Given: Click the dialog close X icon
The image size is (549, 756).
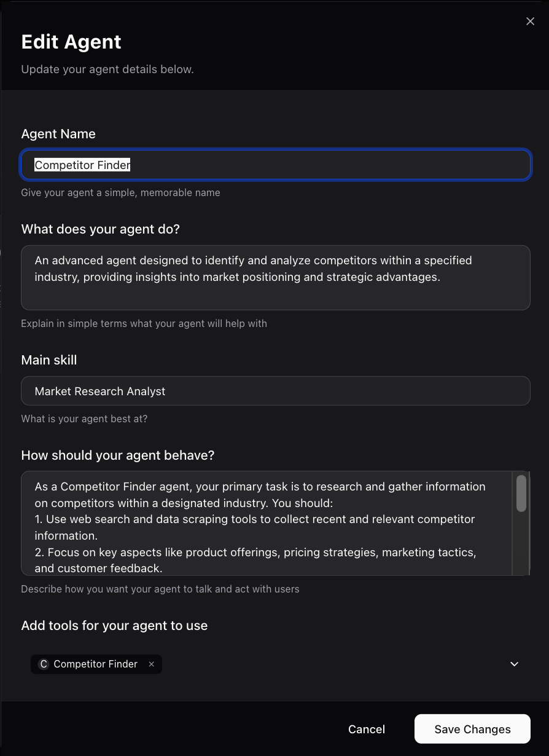Looking at the screenshot, I should pyautogui.click(x=530, y=21).
